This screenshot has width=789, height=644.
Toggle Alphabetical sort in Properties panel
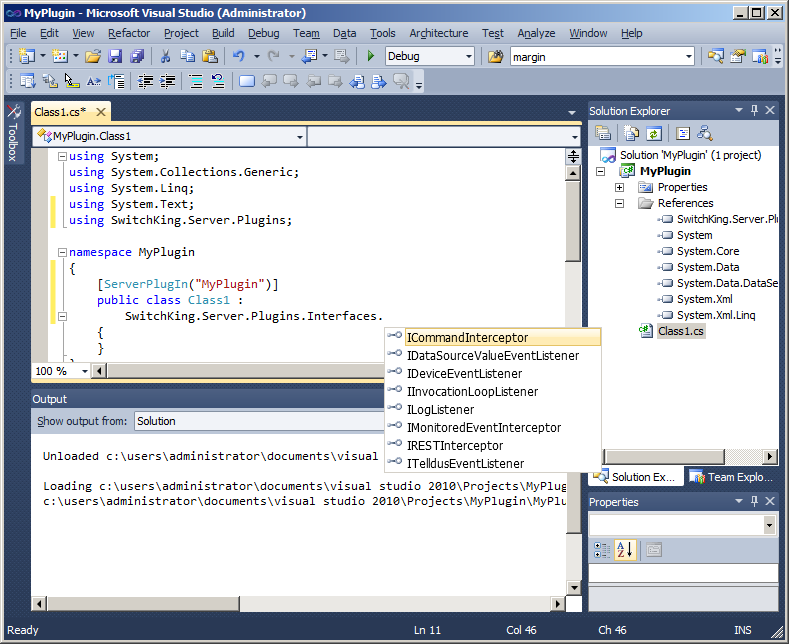624,550
